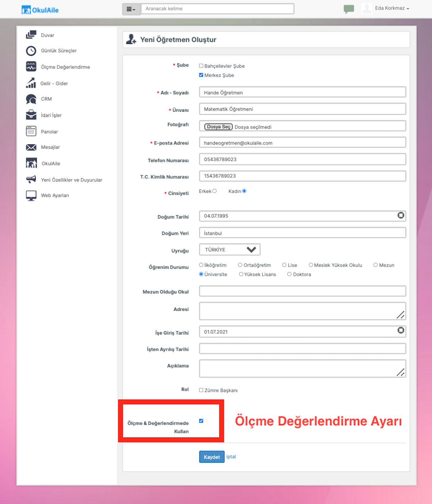
Task: Click the Doğum Yeri input field
Action: pos(302,233)
